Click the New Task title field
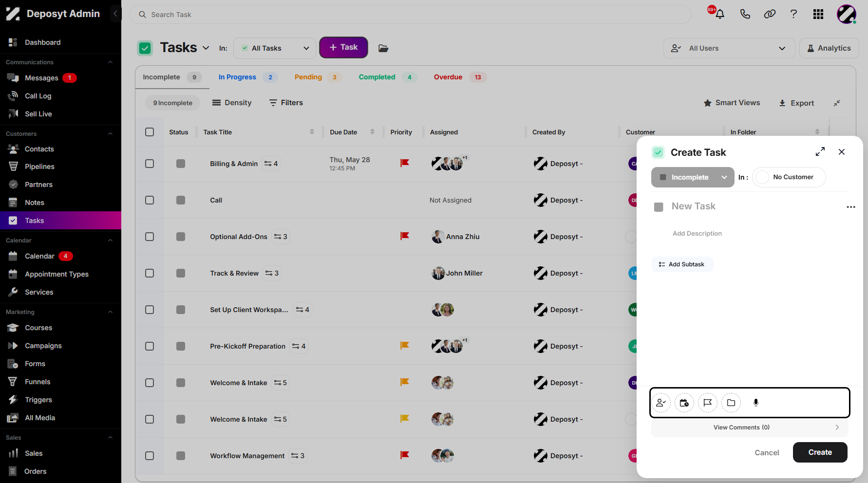Viewport: 868px width, 483px height. (694, 206)
